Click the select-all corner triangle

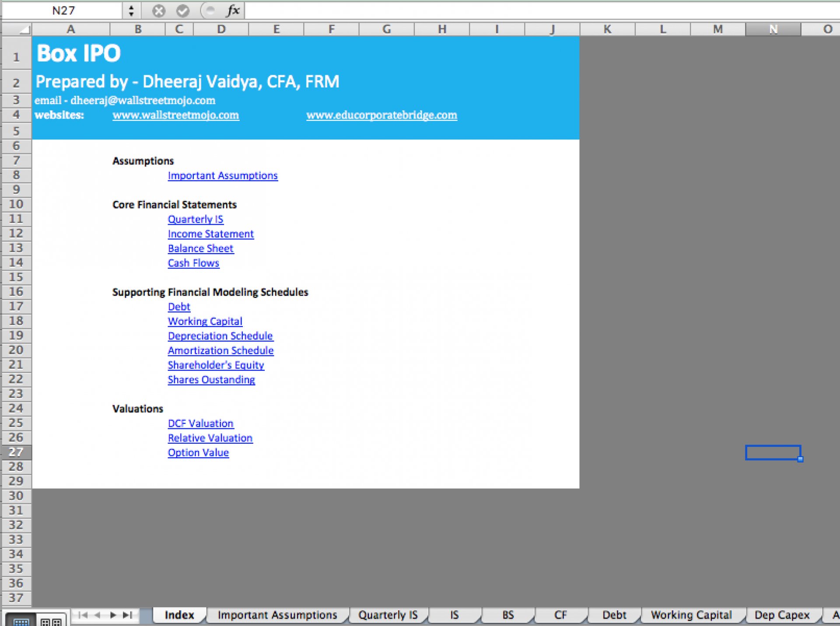(x=17, y=29)
